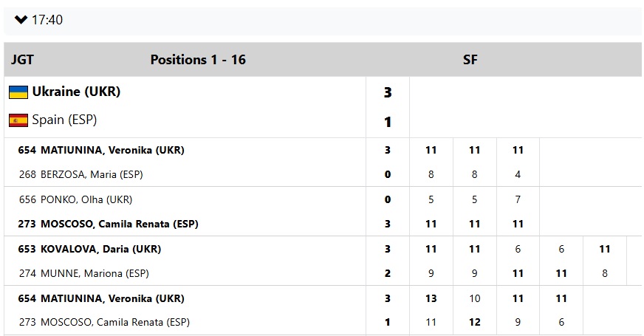Open MATIUNINA, Veronika in the fourth match

(112, 298)
